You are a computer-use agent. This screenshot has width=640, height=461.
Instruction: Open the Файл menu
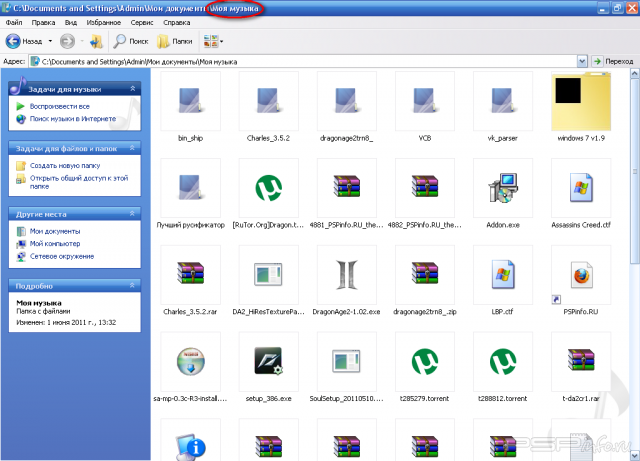pyautogui.click(x=15, y=21)
